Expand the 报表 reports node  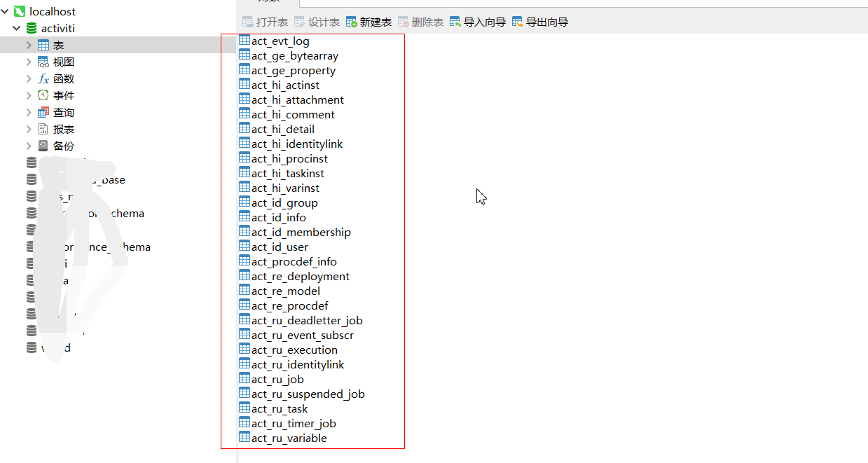[29, 129]
